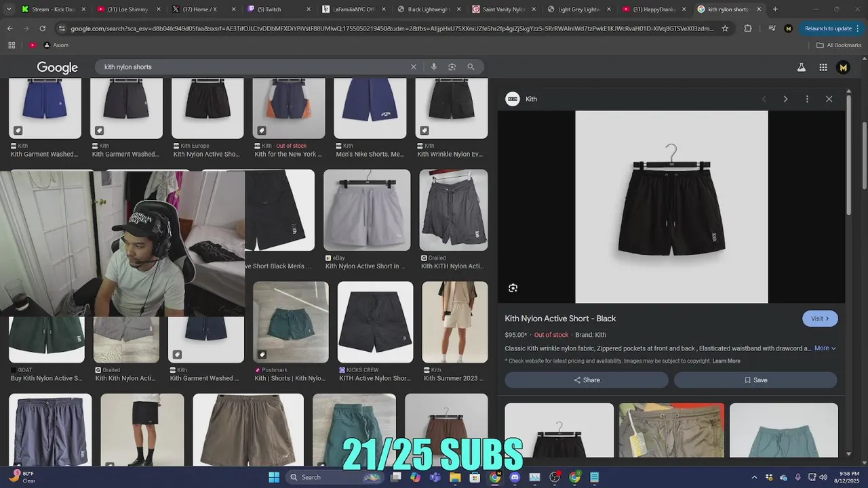This screenshot has height=488, width=868.
Task: Open weather widget showing 80°F Clear
Action: [x=22, y=477]
